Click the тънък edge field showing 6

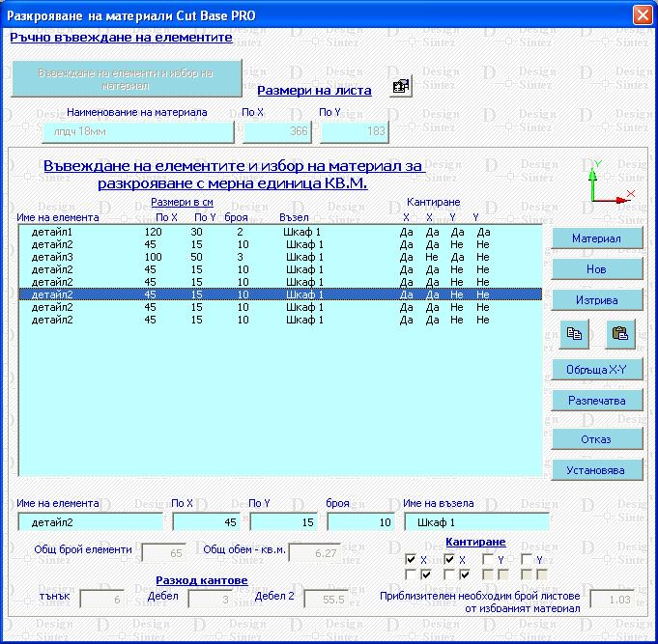102,600
